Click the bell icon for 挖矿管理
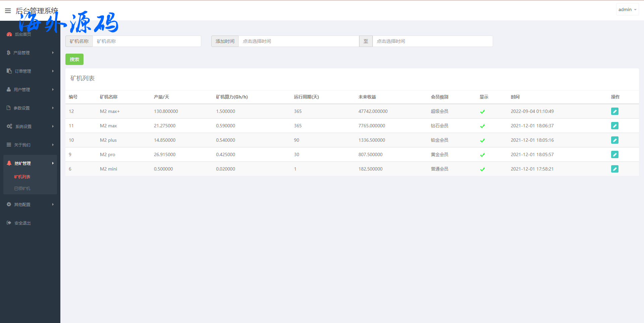The width and height of the screenshot is (644, 323). point(9,163)
